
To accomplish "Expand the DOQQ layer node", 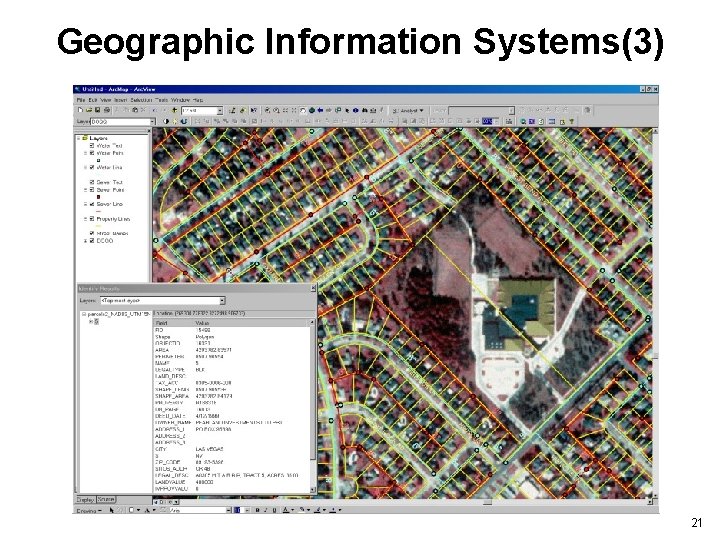I will [85, 241].
